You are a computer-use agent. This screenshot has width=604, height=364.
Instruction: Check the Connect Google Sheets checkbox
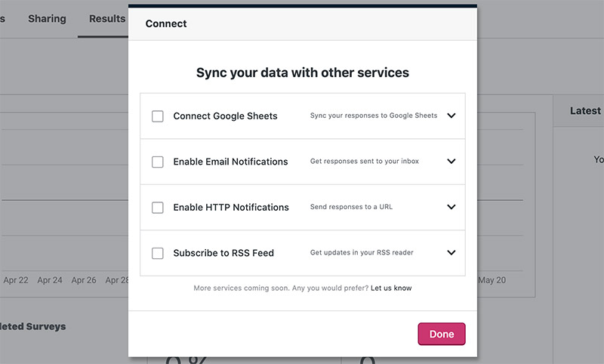pyautogui.click(x=158, y=116)
